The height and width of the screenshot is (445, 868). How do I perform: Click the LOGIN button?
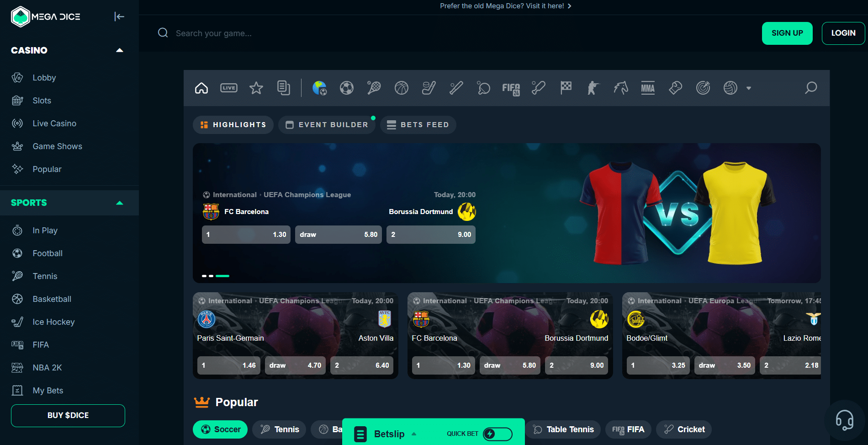843,33
